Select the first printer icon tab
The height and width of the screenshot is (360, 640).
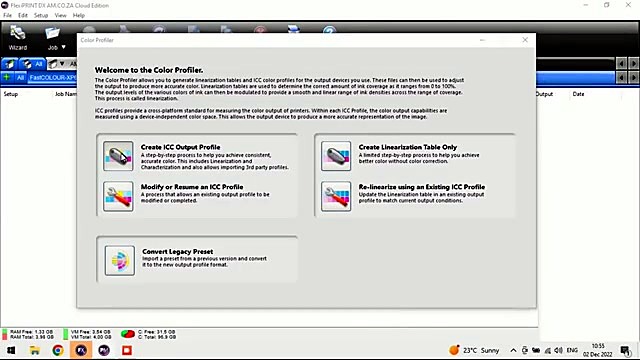click(10, 64)
